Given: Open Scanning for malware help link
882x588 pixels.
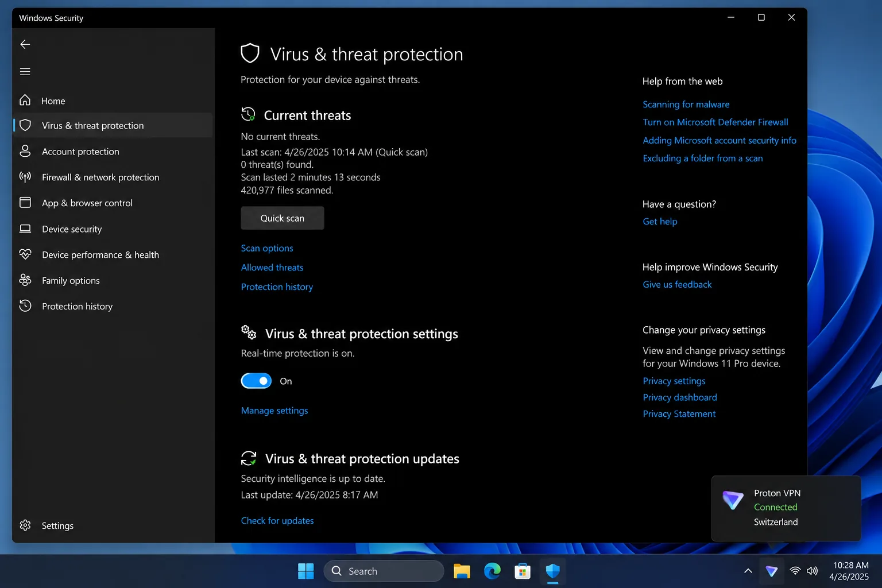Looking at the screenshot, I should (x=686, y=105).
